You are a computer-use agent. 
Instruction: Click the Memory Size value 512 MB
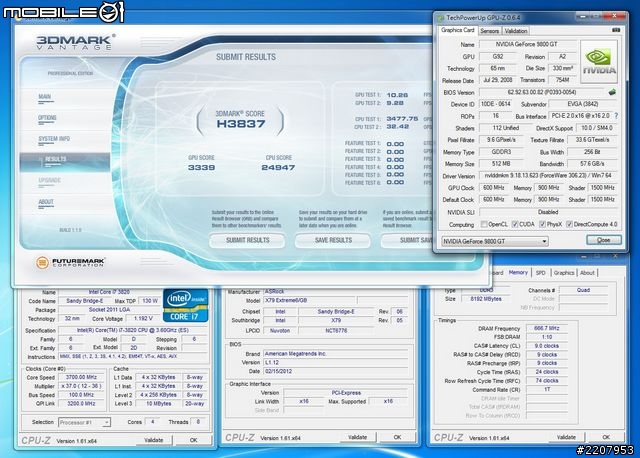point(501,164)
